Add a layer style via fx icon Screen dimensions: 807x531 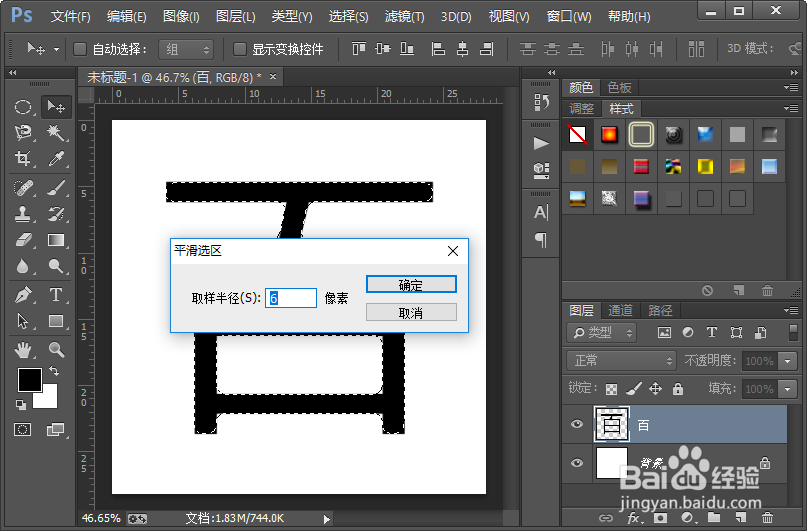[634, 518]
